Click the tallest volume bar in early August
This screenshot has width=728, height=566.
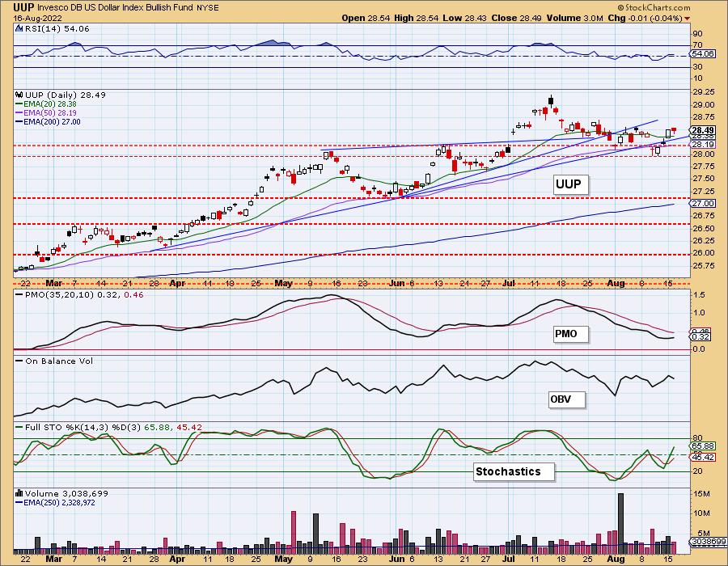point(620,524)
